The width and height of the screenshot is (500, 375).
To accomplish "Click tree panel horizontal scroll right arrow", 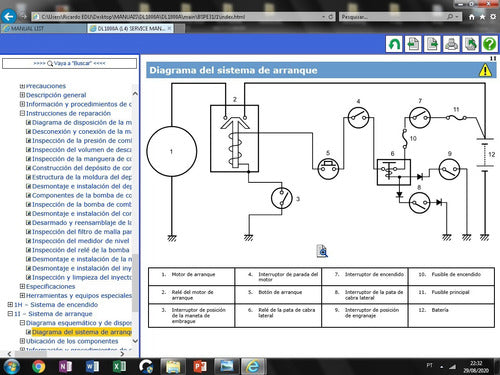I will pyautogui.click(x=122, y=354).
